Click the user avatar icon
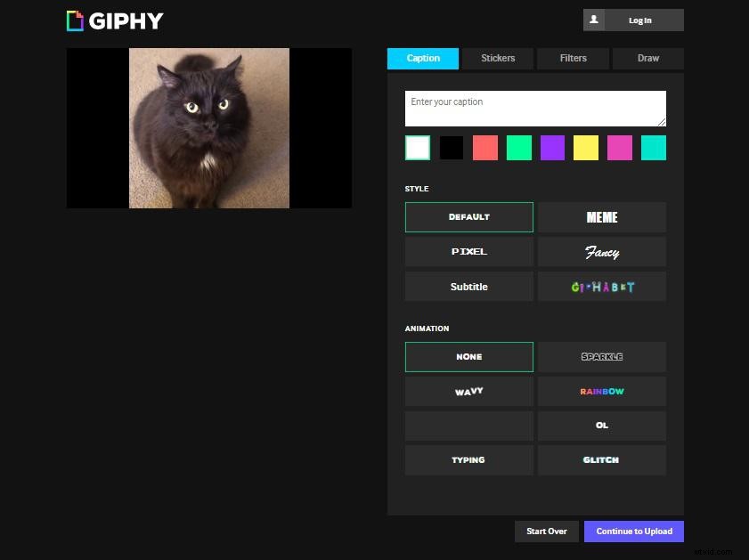The image size is (749, 560). (596, 20)
